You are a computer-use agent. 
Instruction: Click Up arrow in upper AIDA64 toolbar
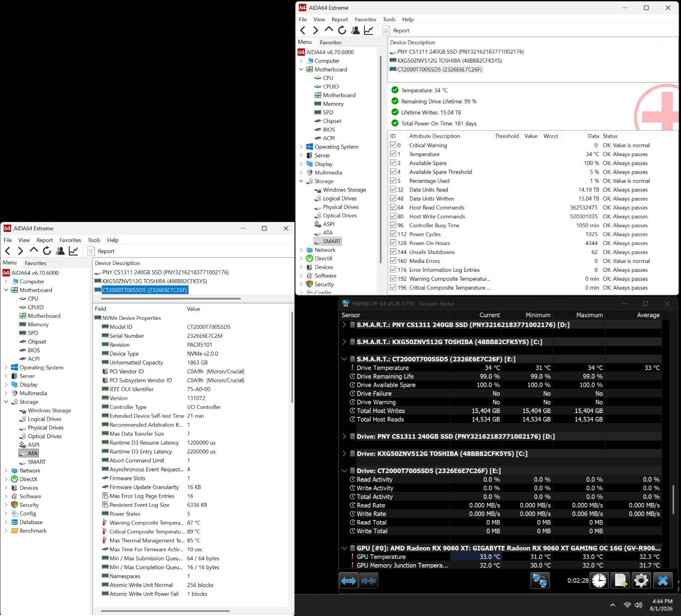tap(329, 29)
